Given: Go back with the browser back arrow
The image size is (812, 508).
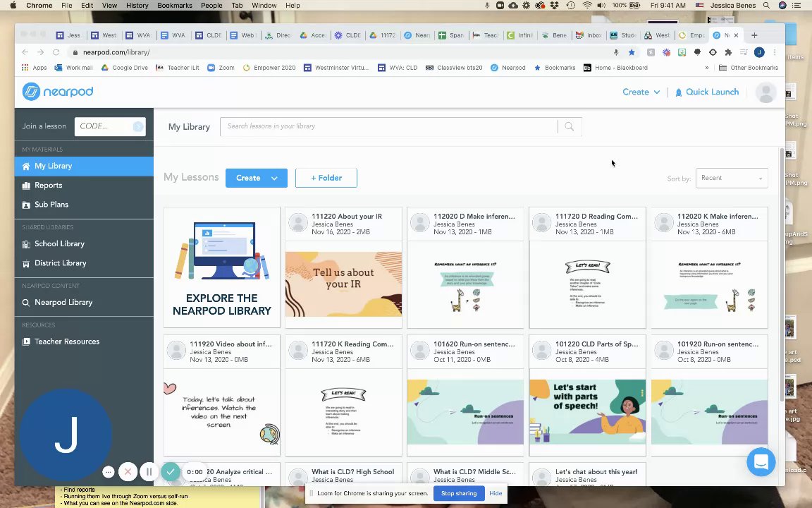Looking at the screenshot, I should (25, 52).
